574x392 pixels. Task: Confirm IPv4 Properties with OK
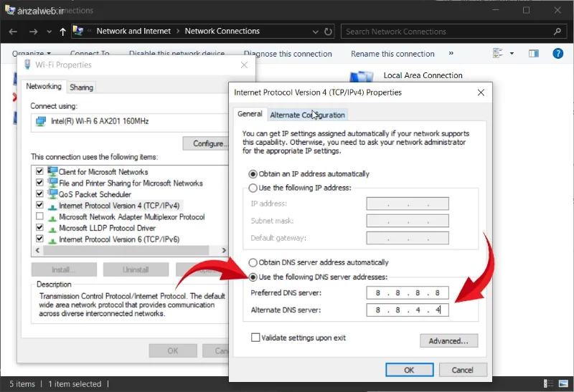tap(409, 370)
